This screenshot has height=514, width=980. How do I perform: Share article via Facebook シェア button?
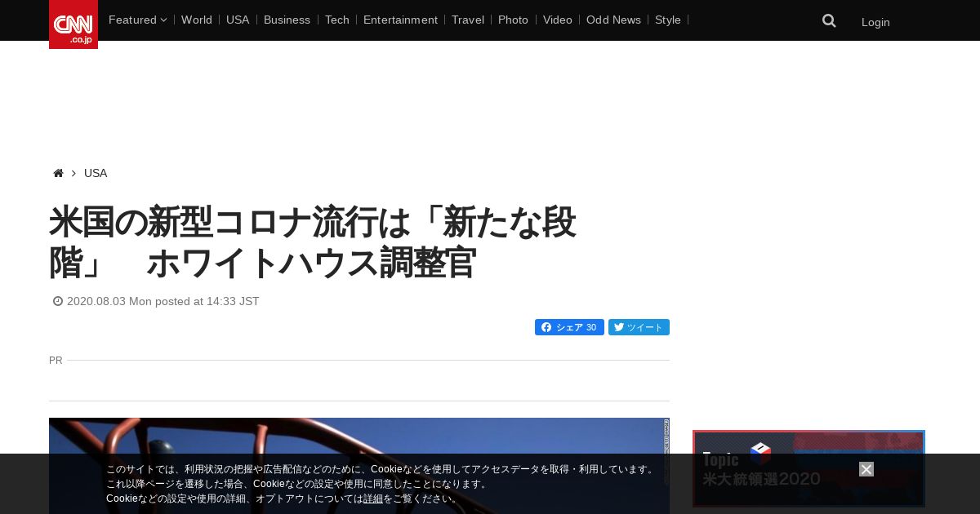point(569,327)
